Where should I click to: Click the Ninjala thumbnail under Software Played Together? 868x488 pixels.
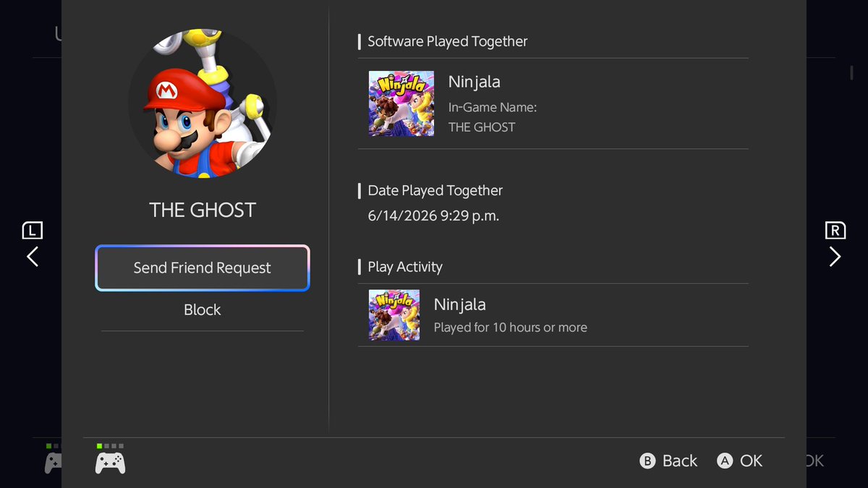tap(401, 103)
